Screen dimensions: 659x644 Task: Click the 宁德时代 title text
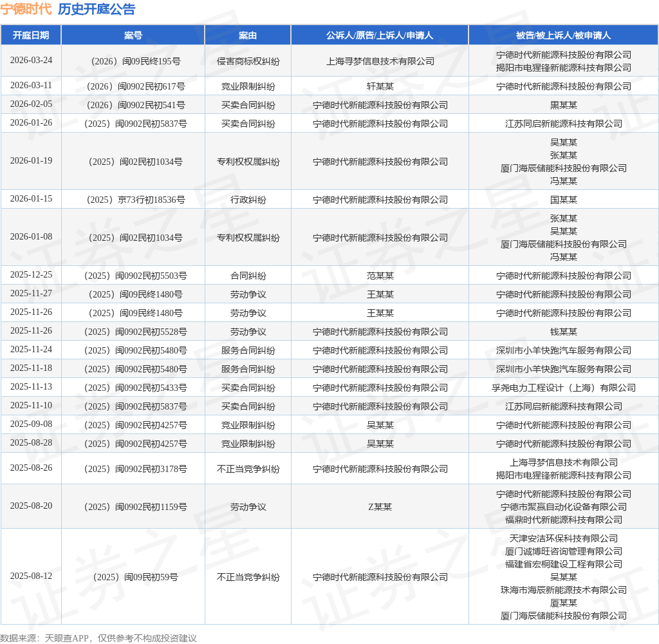tap(26, 9)
